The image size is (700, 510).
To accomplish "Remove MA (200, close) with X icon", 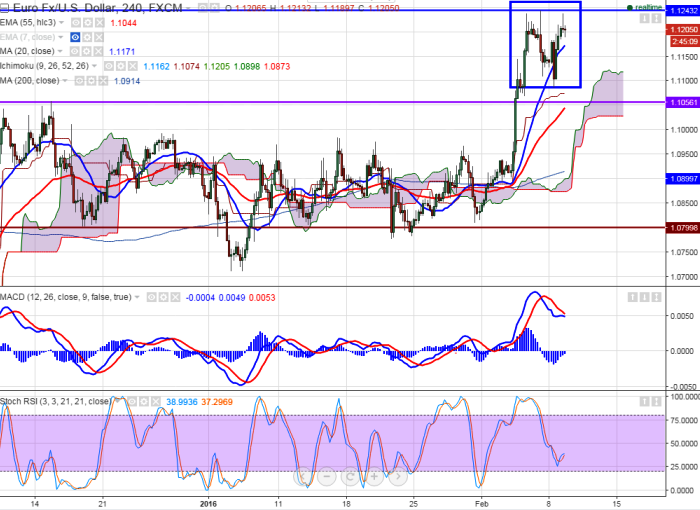I will [x=103, y=81].
